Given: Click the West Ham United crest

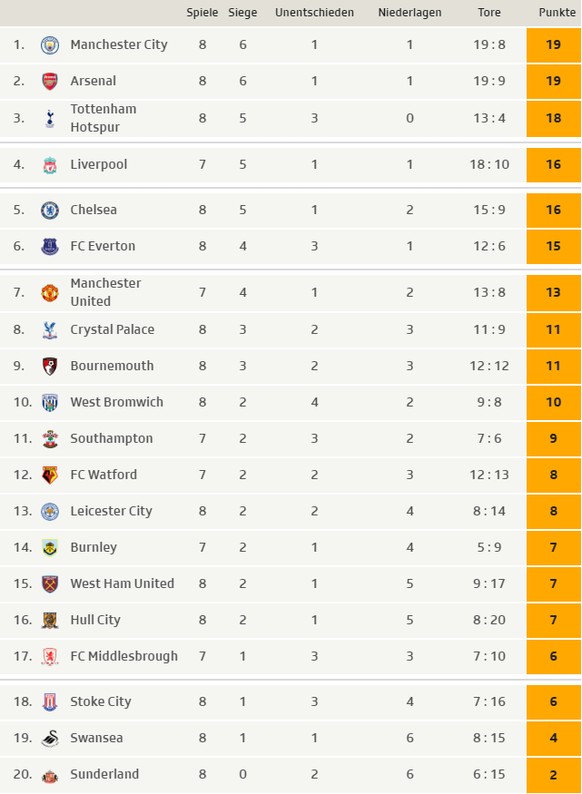Looking at the screenshot, I should (x=50, y=584).
